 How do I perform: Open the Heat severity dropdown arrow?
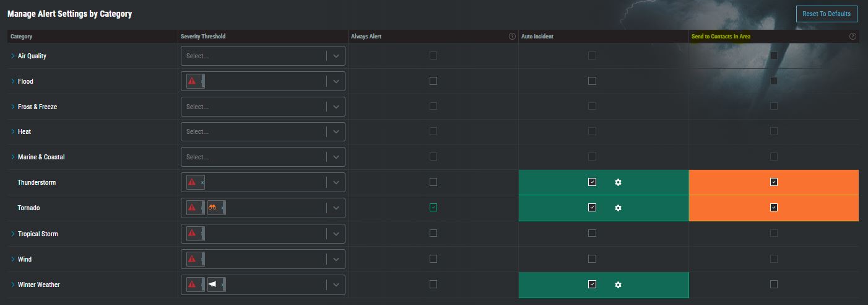click(336, 132)
